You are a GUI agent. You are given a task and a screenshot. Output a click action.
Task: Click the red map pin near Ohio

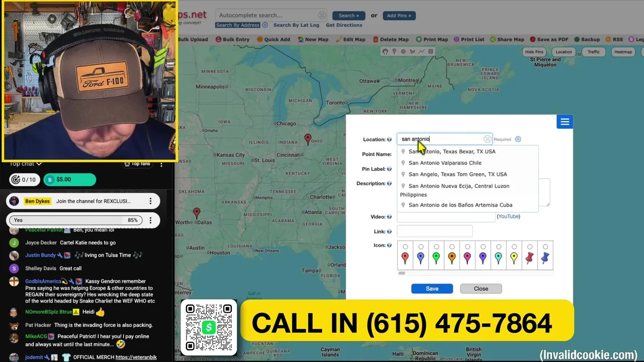click(x=308, y=139)
